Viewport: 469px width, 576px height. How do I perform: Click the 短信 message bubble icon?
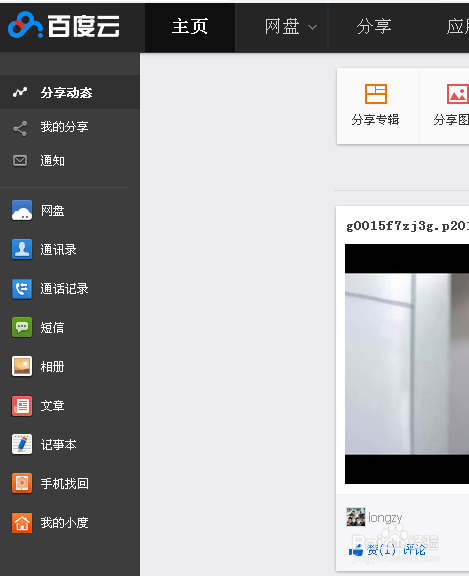tap(22, 327)
